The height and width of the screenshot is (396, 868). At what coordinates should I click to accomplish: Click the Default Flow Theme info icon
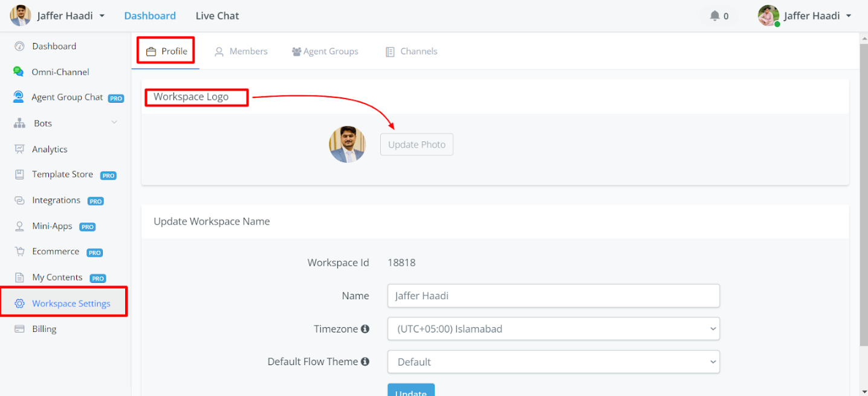pyautogui.click(x=365, y=362)
